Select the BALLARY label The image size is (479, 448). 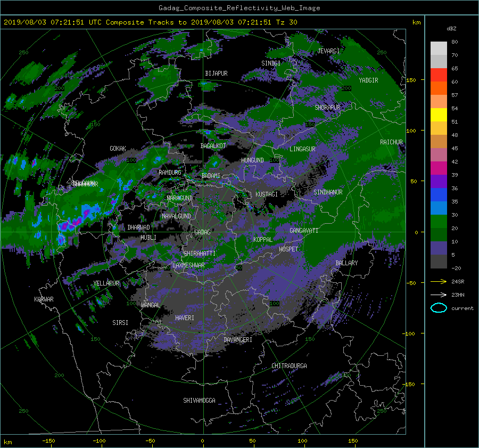346,263
